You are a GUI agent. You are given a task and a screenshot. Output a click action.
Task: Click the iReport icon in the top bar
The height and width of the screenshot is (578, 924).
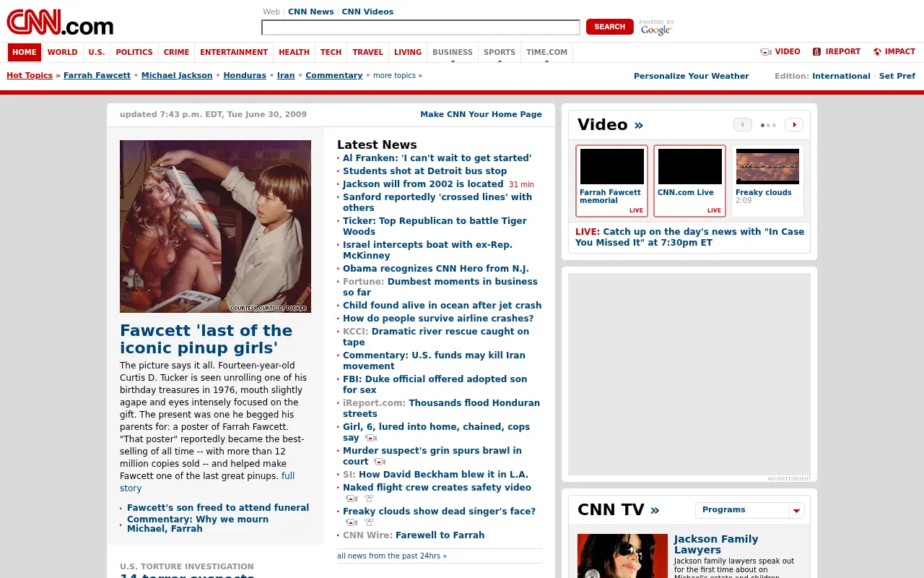tap(816, 52)
